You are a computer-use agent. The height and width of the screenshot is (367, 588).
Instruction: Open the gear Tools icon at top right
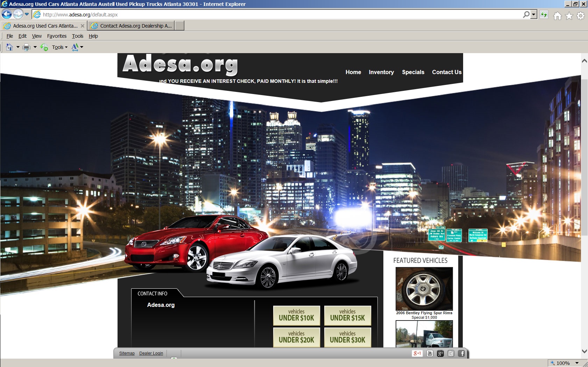click(581, 16)
